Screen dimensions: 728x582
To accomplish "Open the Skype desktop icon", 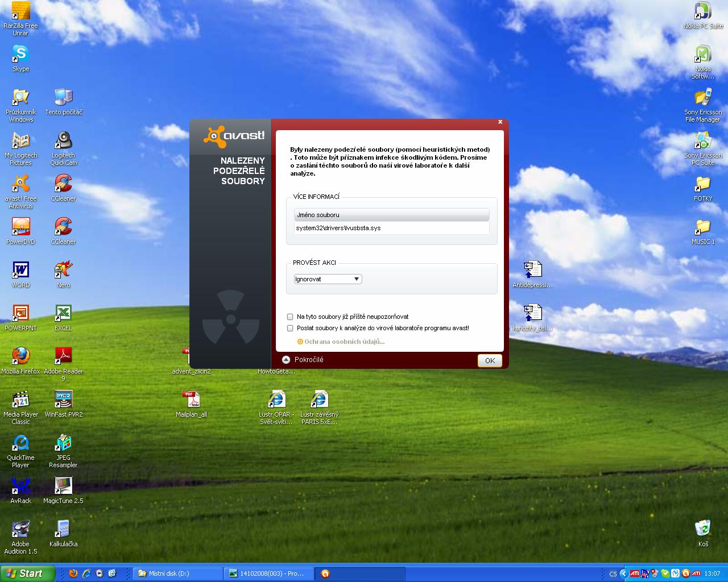I will (x=20, y=55).
